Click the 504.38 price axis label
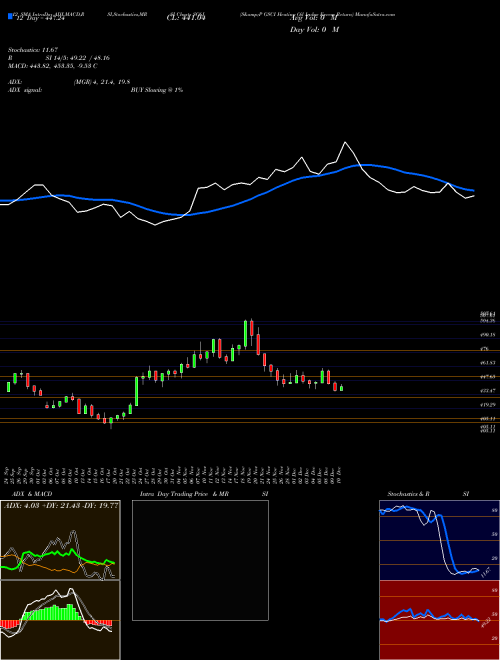Image resolution: width=500 pixels, height=660 pixels. click(488, 321)
